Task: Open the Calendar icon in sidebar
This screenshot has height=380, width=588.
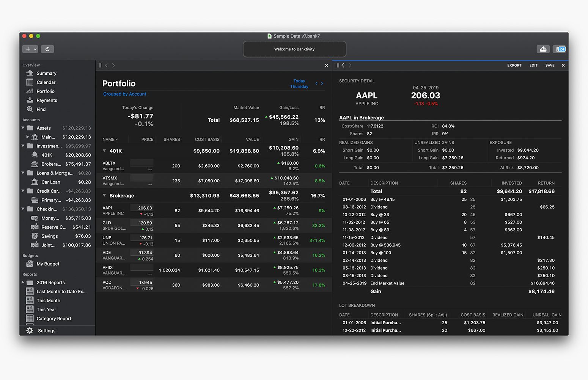Action: (x=30, y=82)
